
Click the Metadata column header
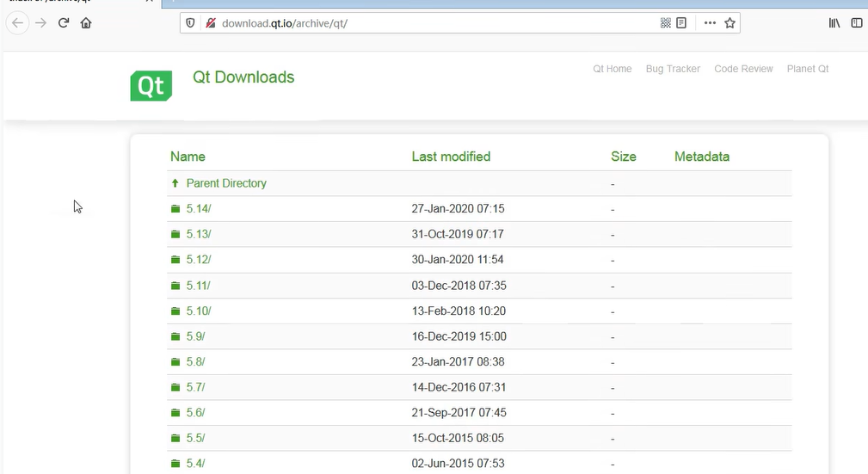point(702,157)
